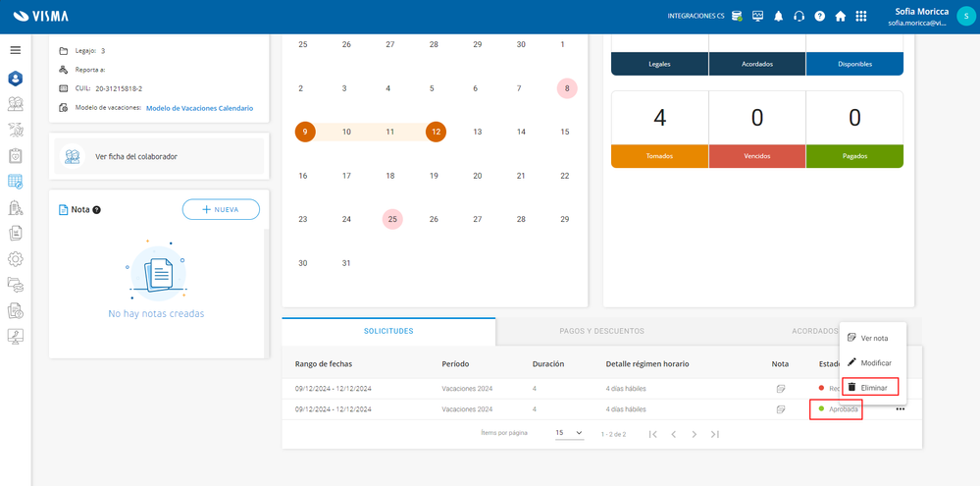Open the folder sync icon in the sidebar
Screen dimensions: 980x486
click(16, 284)
